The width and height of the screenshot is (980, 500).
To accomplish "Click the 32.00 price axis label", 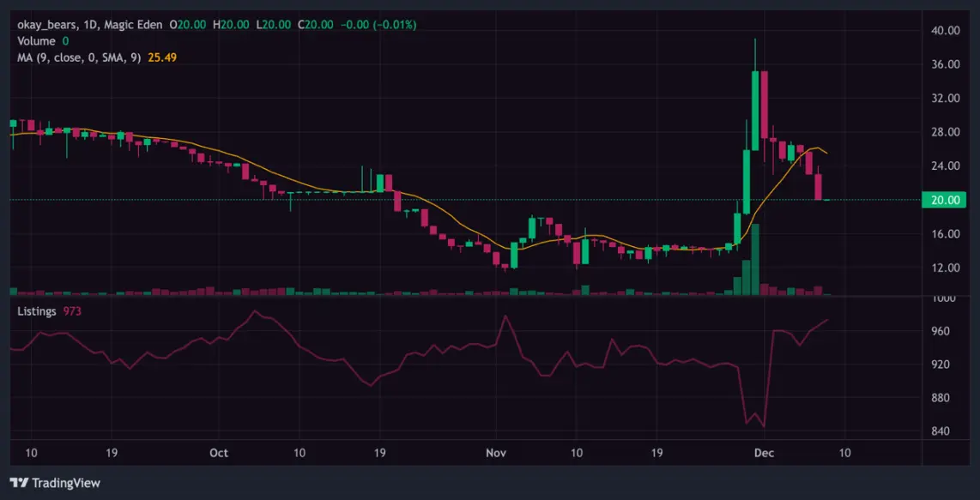I will [944, 98].
